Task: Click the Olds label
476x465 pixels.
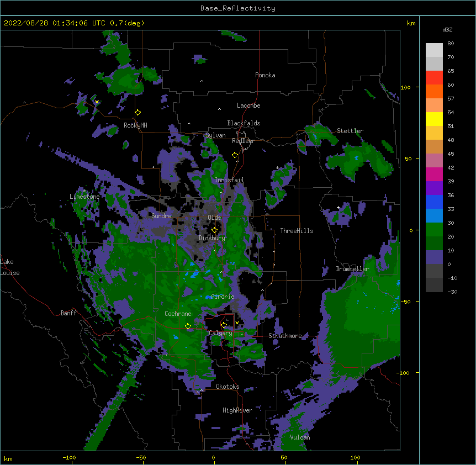Action: [214, 218]
